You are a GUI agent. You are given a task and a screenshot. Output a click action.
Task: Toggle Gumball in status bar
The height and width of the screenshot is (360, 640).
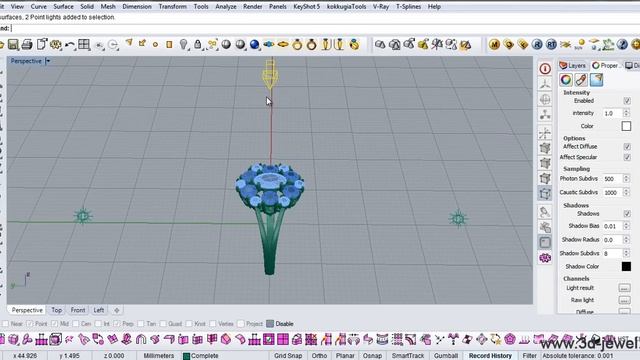(x=446, y=356)
